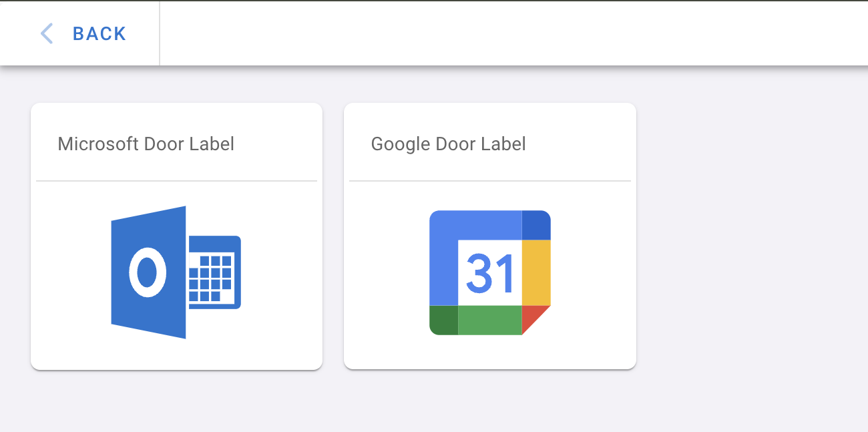
Task: Click the light blue left band of Google Calendar
Action: [x=443, y=267]
